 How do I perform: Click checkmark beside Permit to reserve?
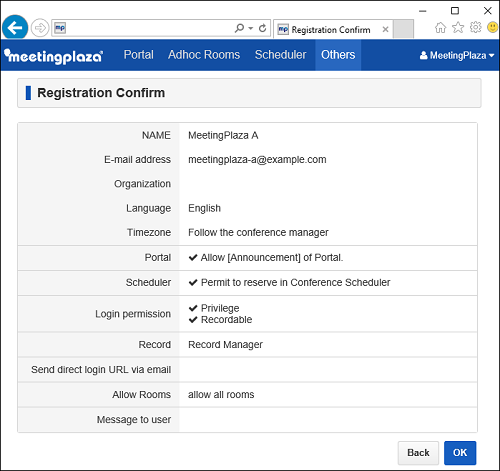[193, 282]
